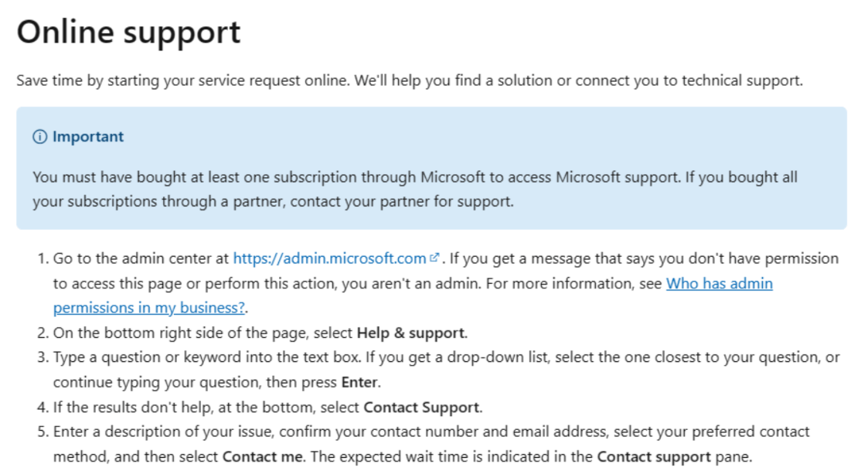868x471 pixels.
Task: Click the bold 'Help & support' text
Action: (411, 333)
